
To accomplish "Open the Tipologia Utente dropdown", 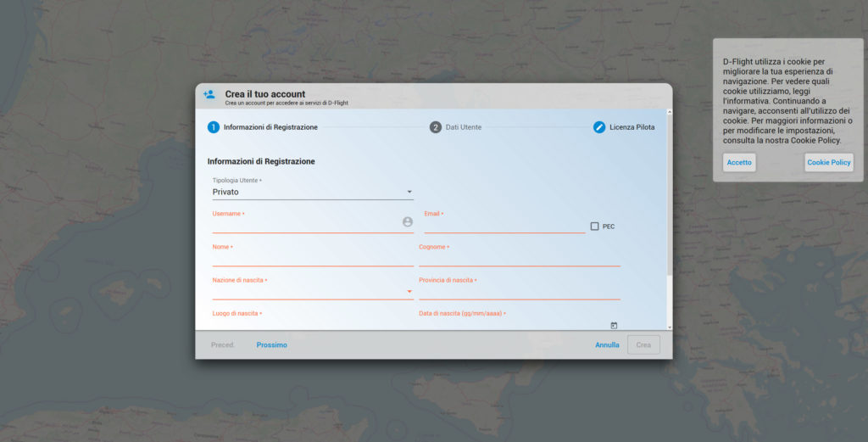I will 313,193.
